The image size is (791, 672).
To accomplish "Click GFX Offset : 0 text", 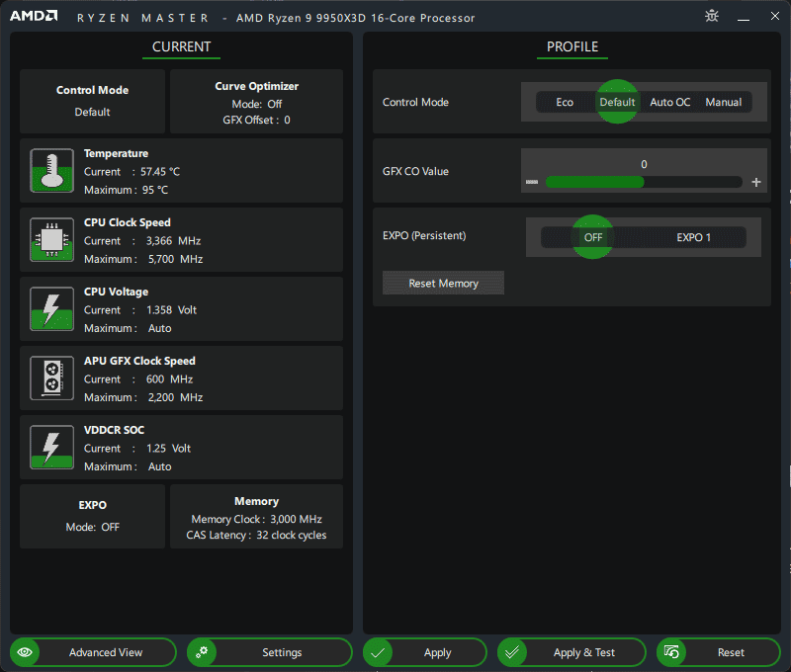I will tap(256, 120).
